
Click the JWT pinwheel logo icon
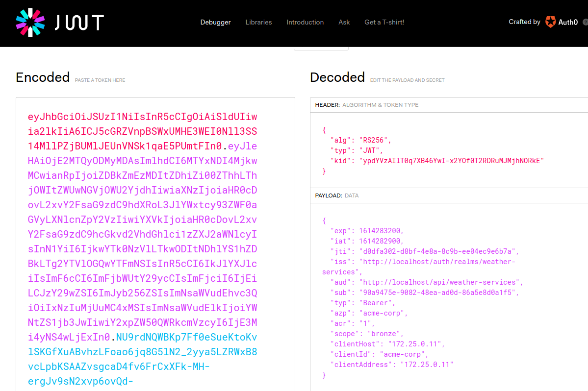(30, 23)
